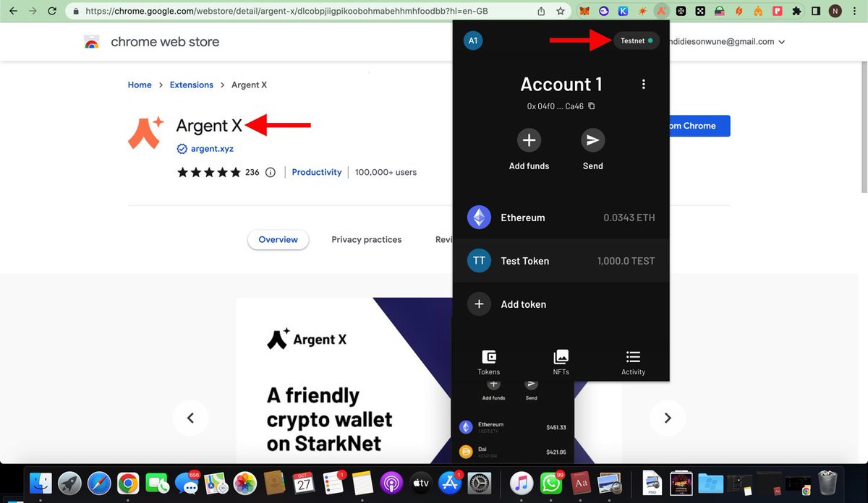
Task: Go back with browser back arrow
Action: [12, 12]
